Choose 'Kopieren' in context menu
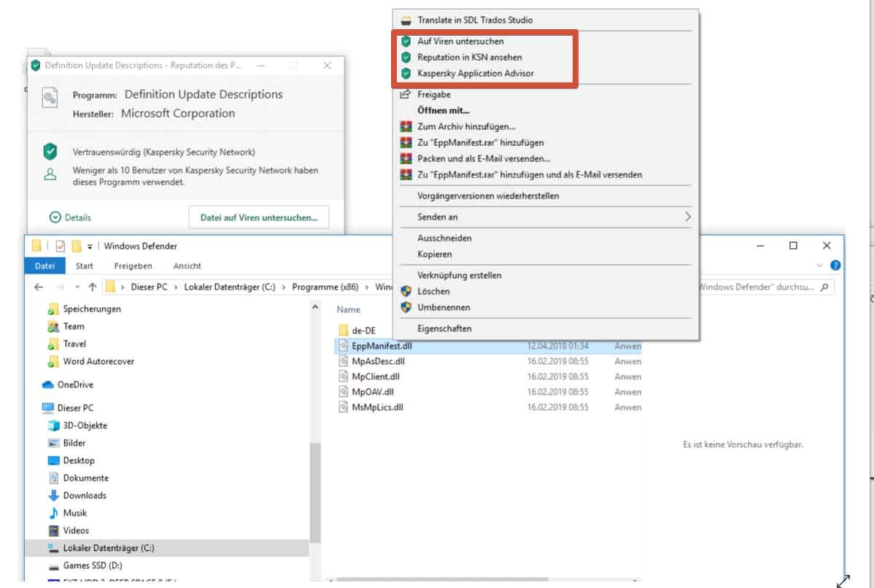Viewport: 874px width, 588px height. 435,254
